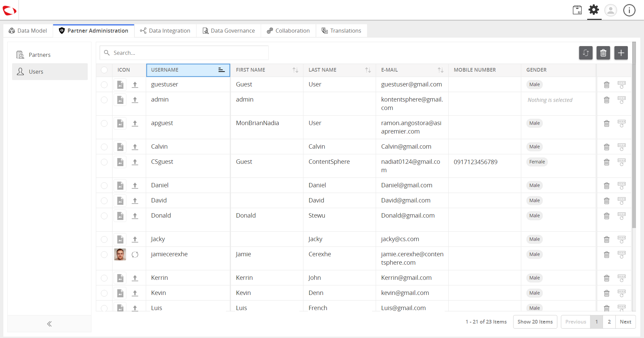Switch to Translations tab
The image size is (644, 338).
click(x=341, y=31)
